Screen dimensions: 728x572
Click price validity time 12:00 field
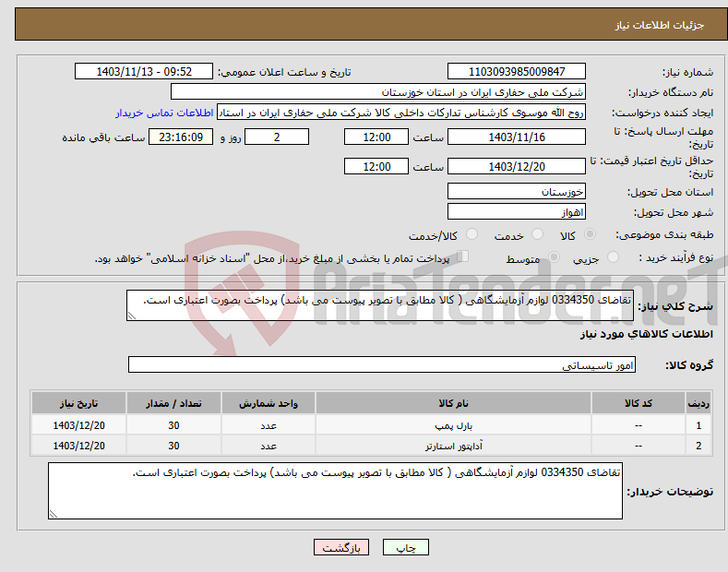(x=376, y=166)
